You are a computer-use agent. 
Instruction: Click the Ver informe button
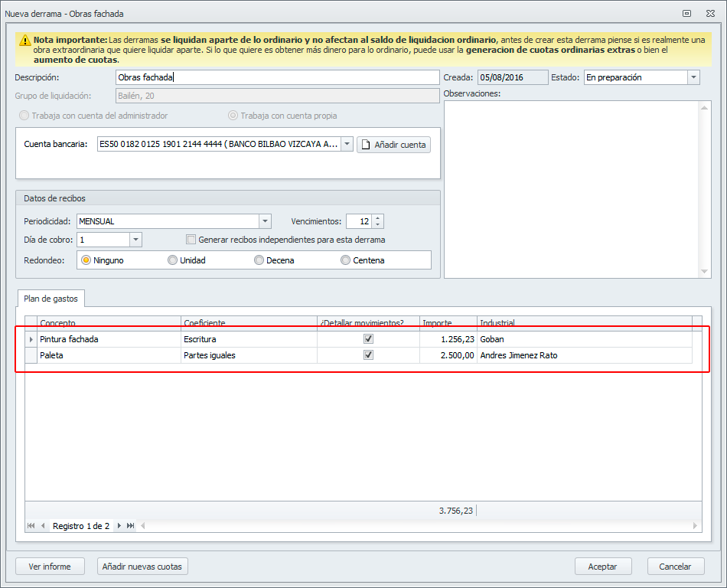(x=50, y=567)
